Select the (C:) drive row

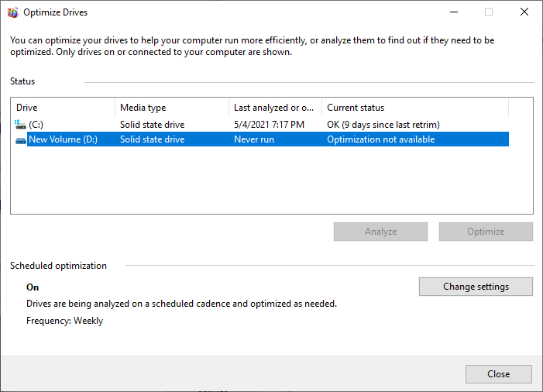(x=36, y=125)
